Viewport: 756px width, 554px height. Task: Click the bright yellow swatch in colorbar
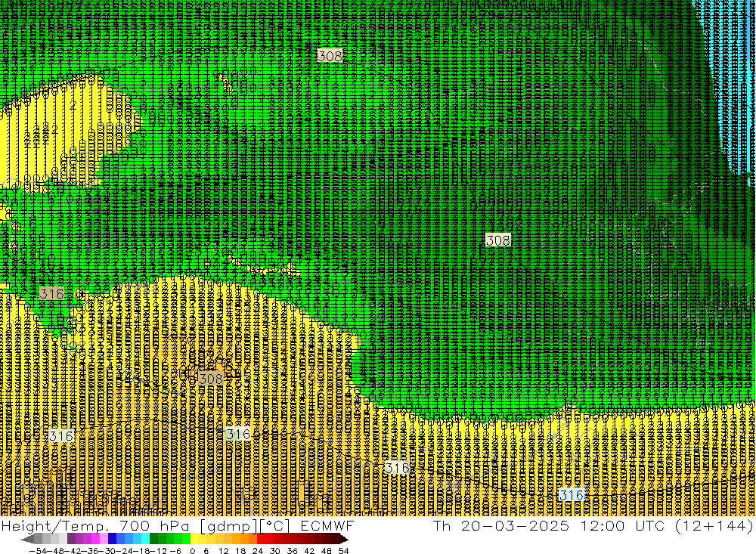[194, 539]
